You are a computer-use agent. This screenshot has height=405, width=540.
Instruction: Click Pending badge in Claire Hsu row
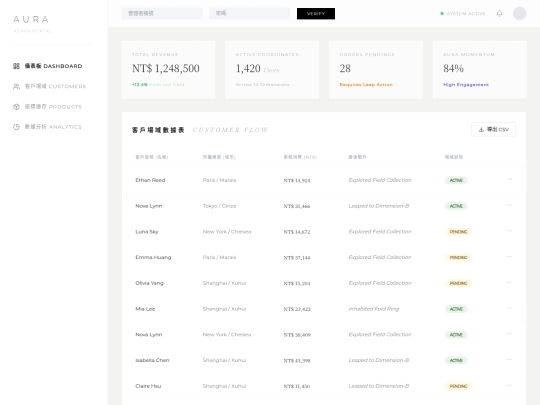(x=458, y=386)
